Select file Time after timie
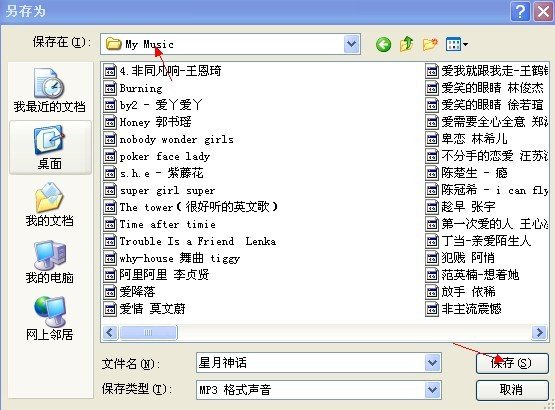 click(160, 224)
